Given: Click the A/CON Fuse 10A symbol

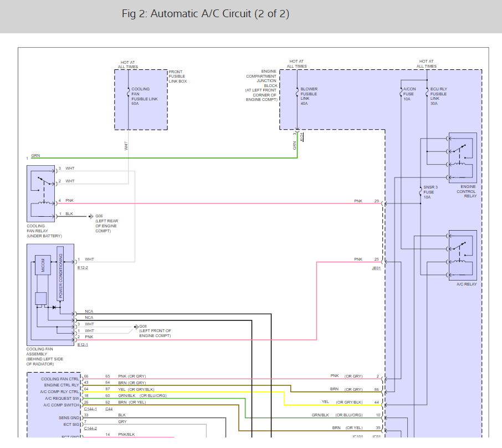Looking at the screenshot, I should pyautogui.click(x=401, y=93).
